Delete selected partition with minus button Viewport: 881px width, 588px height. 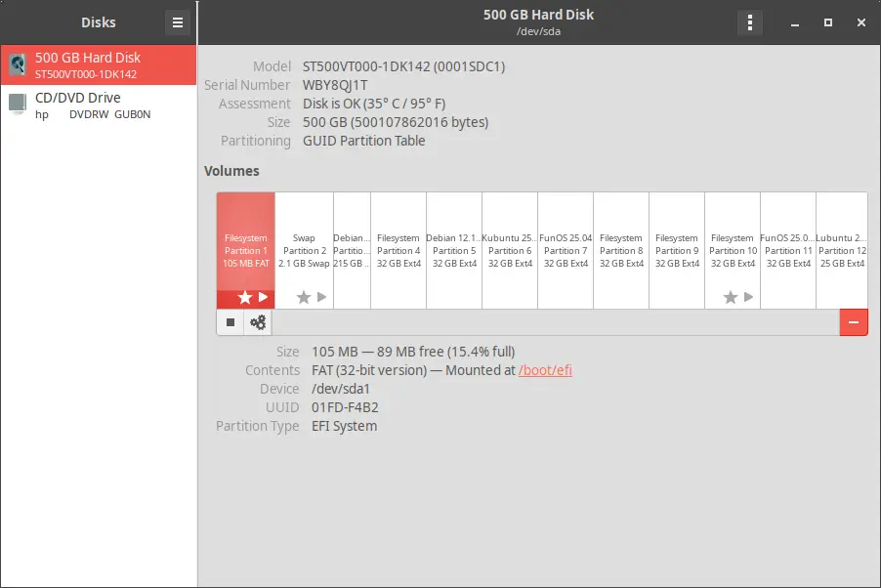point(854,322)
